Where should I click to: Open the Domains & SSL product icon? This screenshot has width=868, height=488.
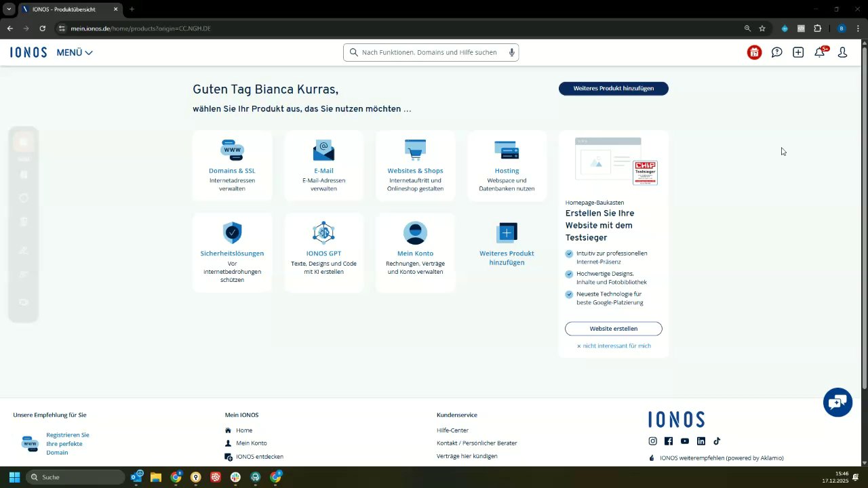[x=232, y=150]
